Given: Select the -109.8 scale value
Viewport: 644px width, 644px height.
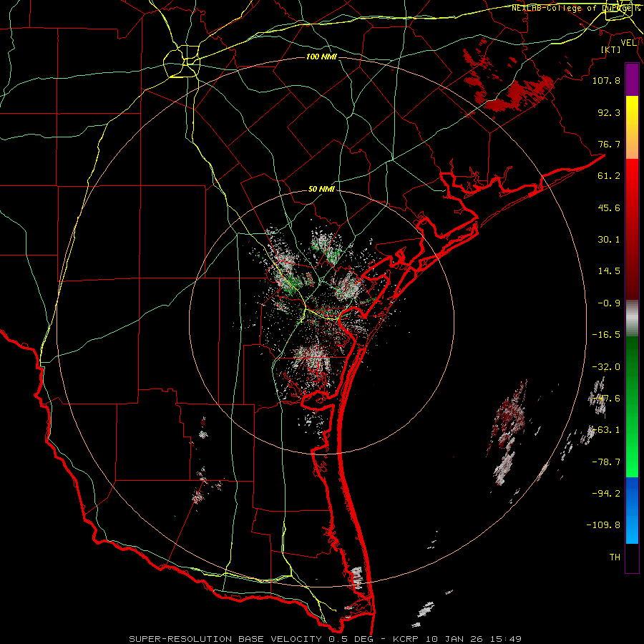Looking at the screenshot, I should coord(603,525).
